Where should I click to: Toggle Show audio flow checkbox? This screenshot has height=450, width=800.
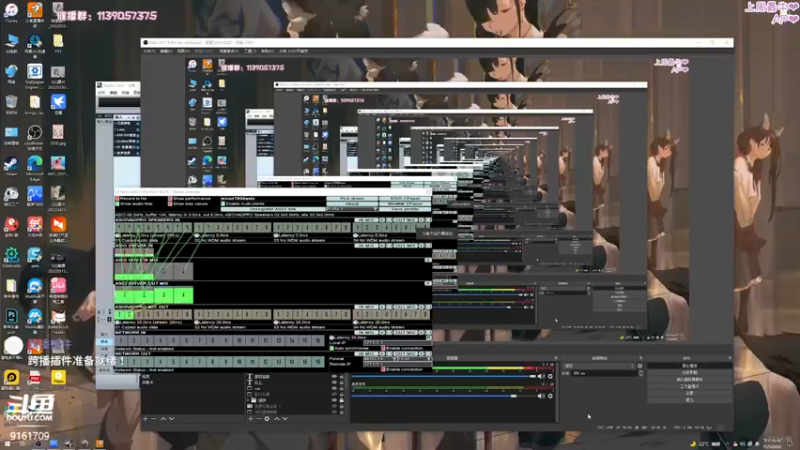click(x=117, y=204)
